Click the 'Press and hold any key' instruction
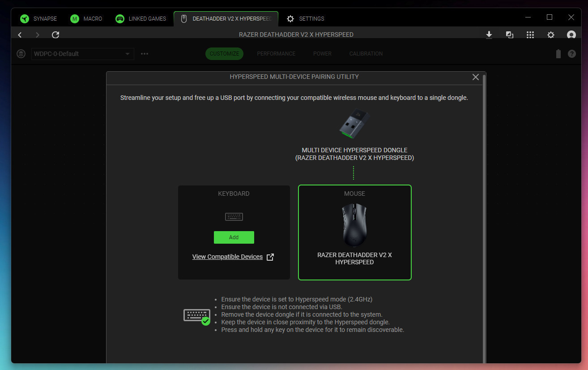Screen dimensions: 588x370 click(x=313, y=330)
